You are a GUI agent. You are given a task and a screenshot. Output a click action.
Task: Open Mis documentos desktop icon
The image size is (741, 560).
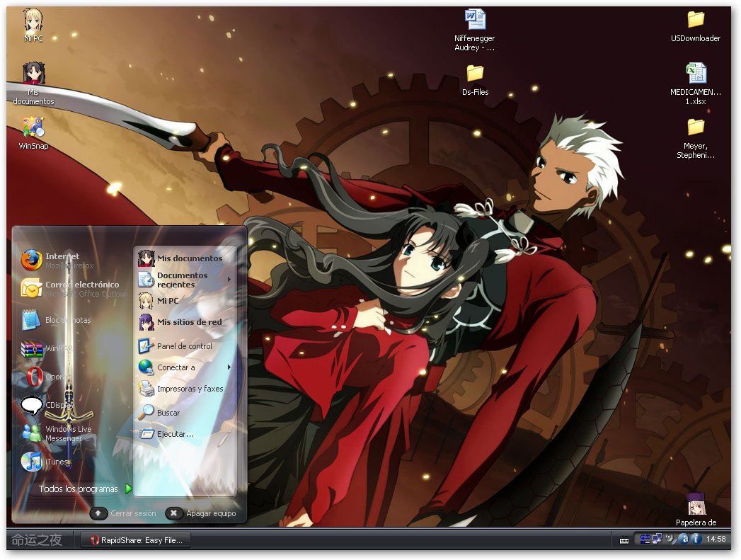[33, 83]
